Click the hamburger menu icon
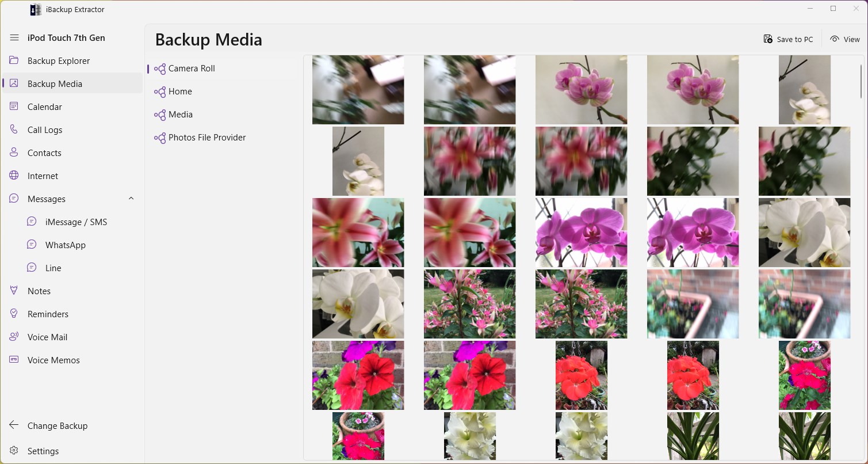The image size is (868, 464). click(x=14, y=37)
